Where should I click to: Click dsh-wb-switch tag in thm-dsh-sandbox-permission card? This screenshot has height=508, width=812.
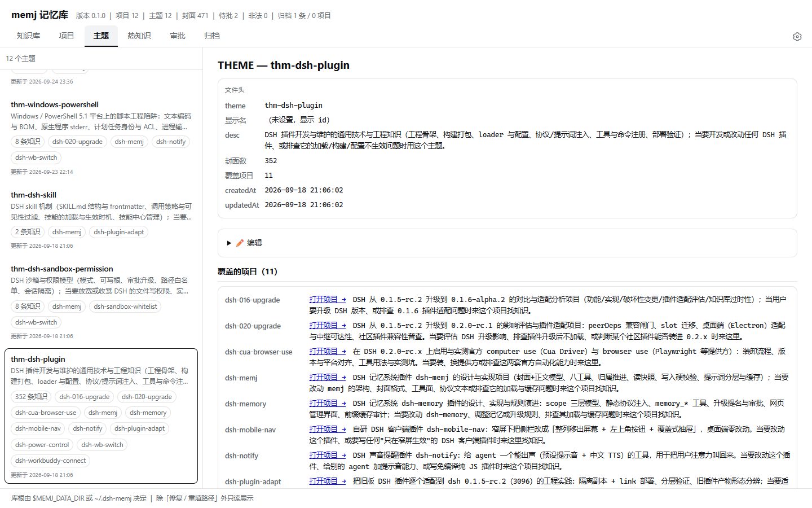(x=36, y=322)
